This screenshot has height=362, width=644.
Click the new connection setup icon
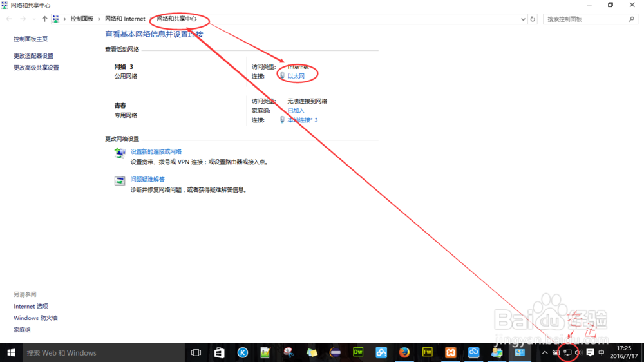120,153
